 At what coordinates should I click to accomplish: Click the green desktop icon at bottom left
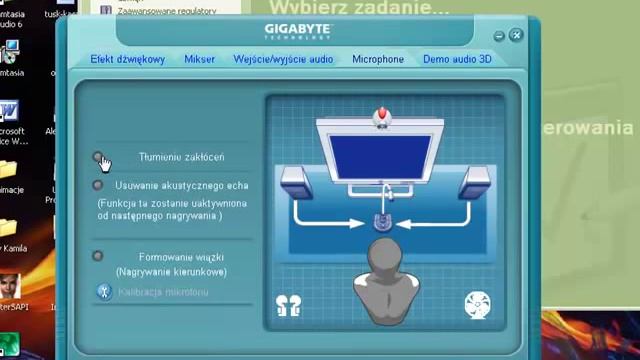pyautogui.click(x=9, y=345)
